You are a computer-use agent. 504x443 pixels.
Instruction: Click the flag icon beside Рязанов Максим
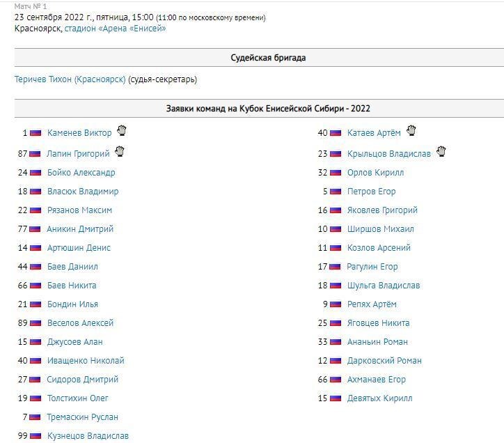pyautogui.click(x=36, y=210)
